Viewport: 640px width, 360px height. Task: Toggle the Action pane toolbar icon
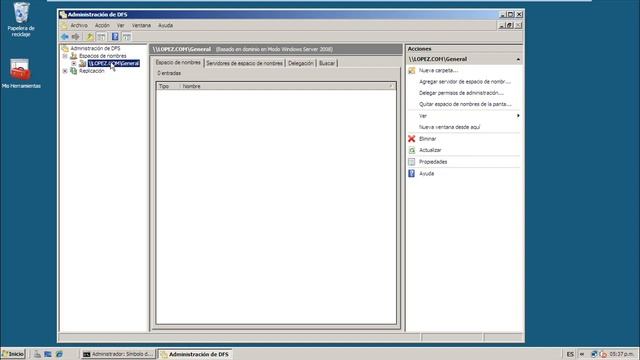[127, 37]
